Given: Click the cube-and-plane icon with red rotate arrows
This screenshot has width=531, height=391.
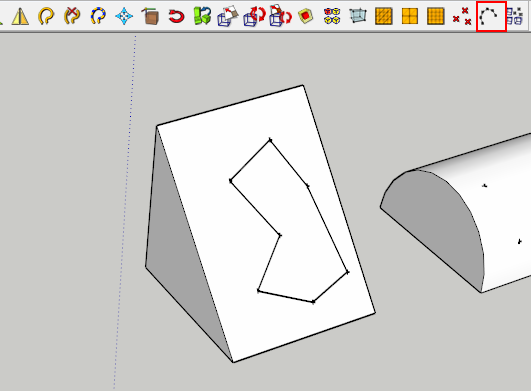Looking at the screenshot, I should [x=280, y=16].
